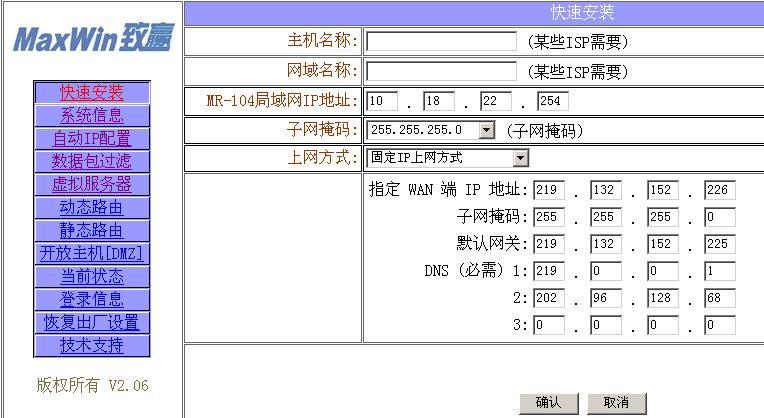This screenshot has width=764, height=418.
Task: Expand the 上网方式 dropdown
Action: pos(520,158)
